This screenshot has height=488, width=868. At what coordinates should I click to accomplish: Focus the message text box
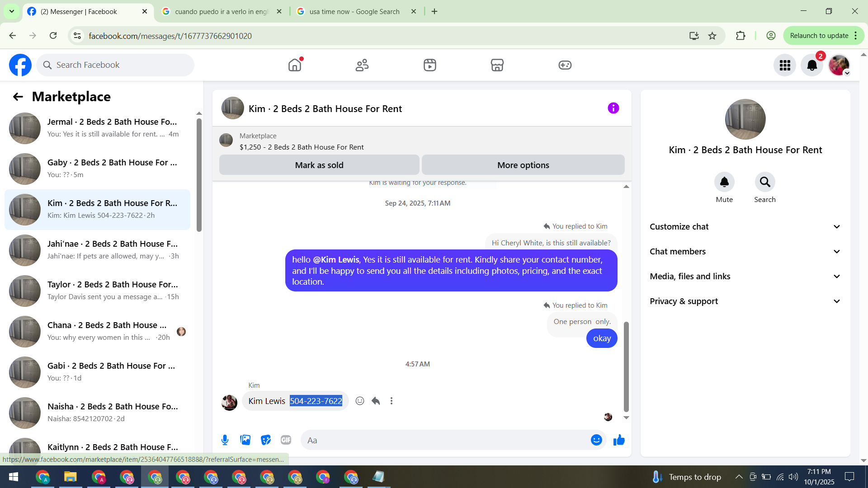[453, 440]
